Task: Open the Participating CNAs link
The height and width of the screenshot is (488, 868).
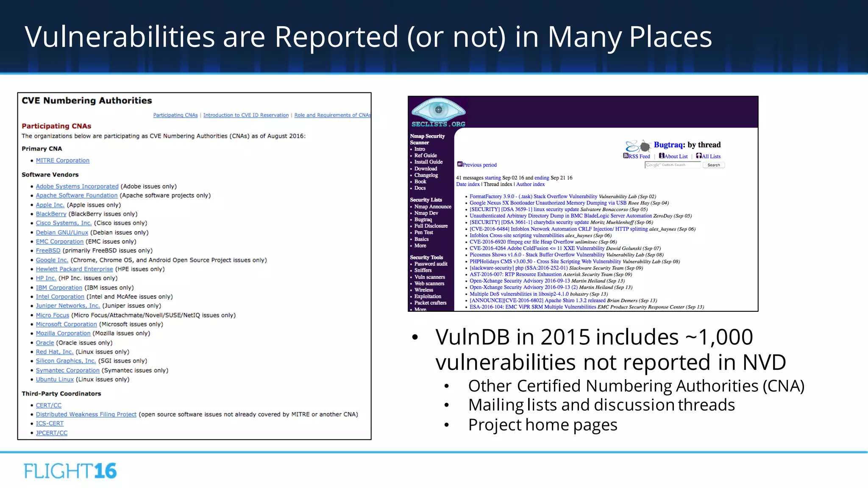Action: tap(175, 115)
